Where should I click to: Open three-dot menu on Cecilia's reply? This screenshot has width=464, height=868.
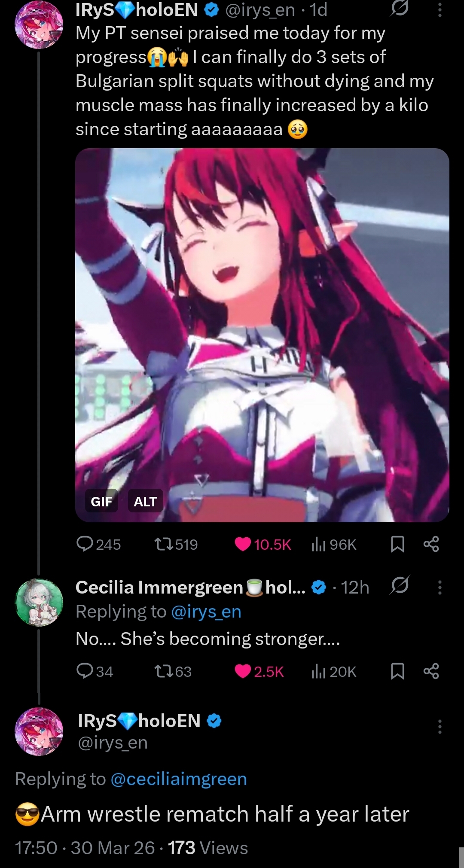[440, 587]
